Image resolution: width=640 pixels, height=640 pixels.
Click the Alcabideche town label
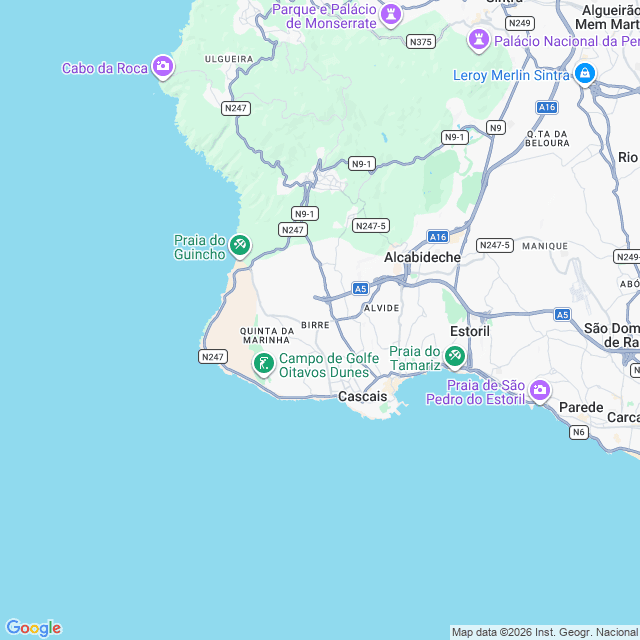(422, 258)
